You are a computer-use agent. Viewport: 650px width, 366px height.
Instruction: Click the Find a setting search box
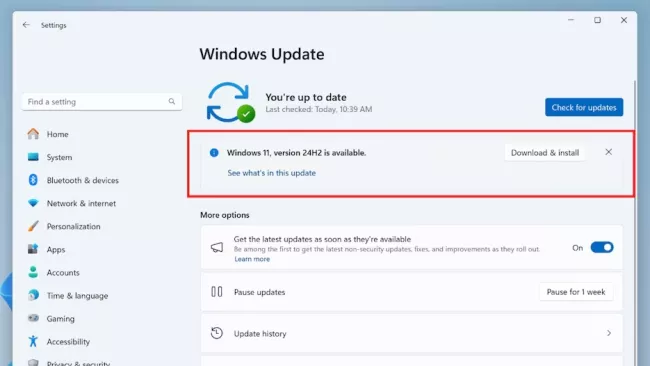click(102, 102)
